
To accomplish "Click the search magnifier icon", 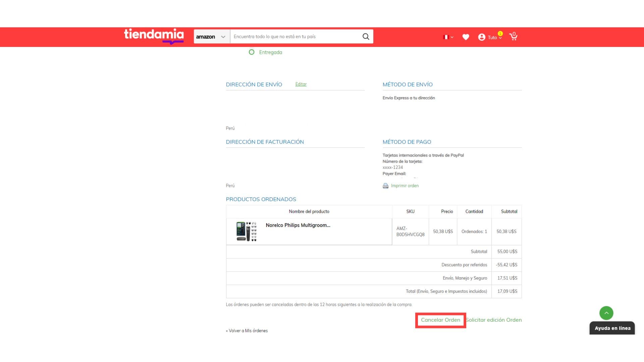I will click(366, 37).
